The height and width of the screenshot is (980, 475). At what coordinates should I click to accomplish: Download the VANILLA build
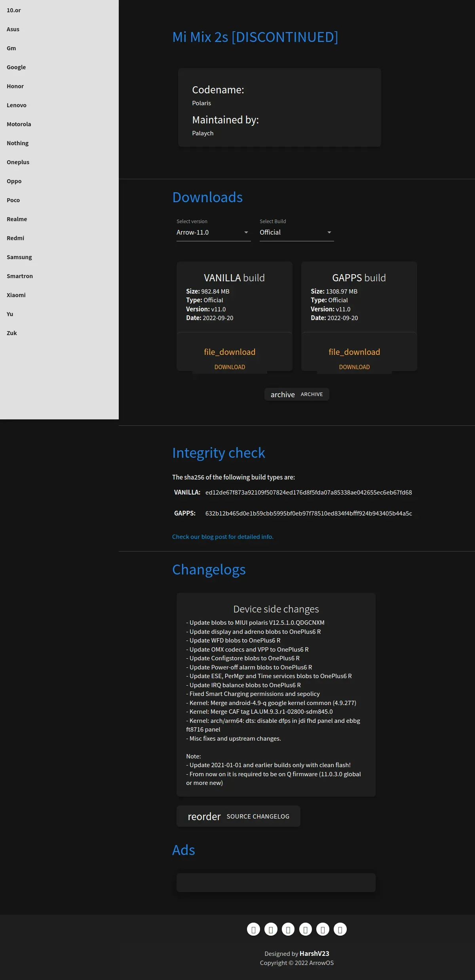(230, 367)
